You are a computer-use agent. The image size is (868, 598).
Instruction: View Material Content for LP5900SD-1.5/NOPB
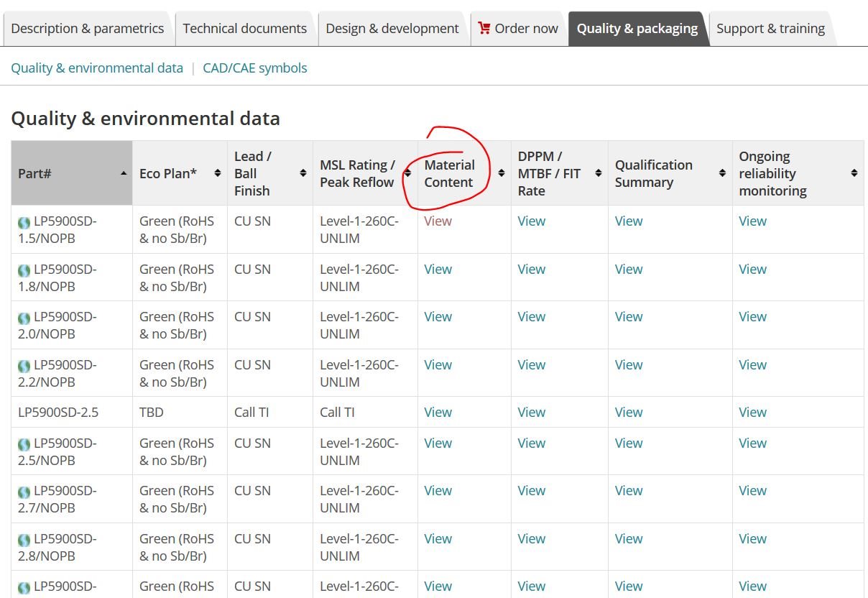click(x=438, y=221)
